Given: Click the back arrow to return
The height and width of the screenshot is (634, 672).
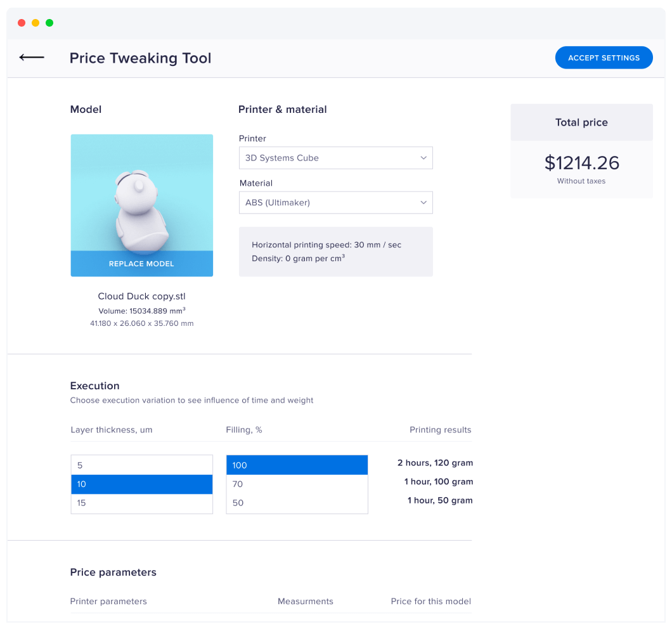Looking at the screenshot, I should [31, 57].
